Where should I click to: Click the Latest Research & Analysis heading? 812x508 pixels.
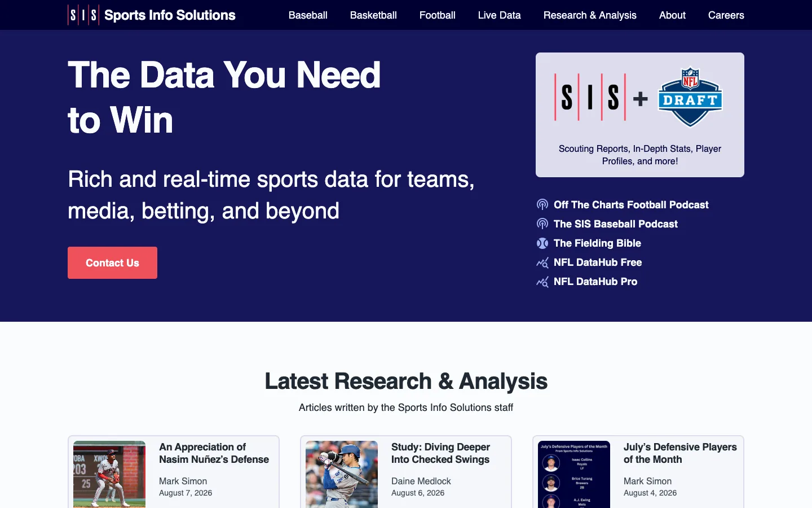(406, 382)
